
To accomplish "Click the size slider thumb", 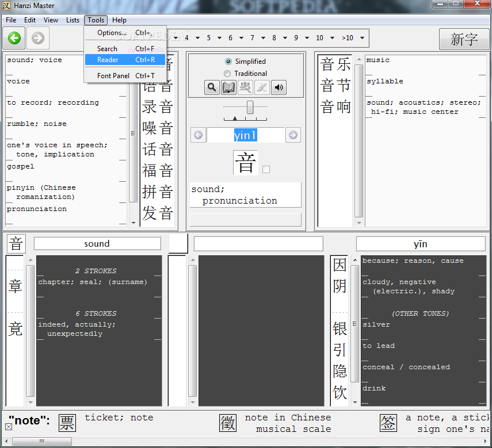I will pos(250,107).
